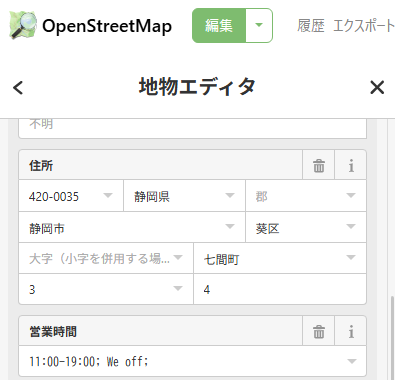The height and width of the screenshot is (380, 395).
Task: Expand the opening hours 11:00-19:00 dropdown
Action: point(351,361)
